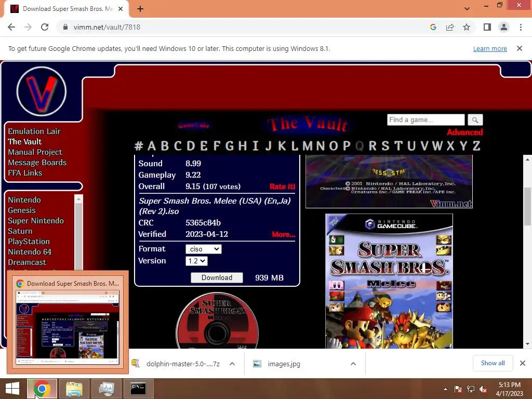Browse games starting with letter M
532x399 pixels.
click(308, 146)
